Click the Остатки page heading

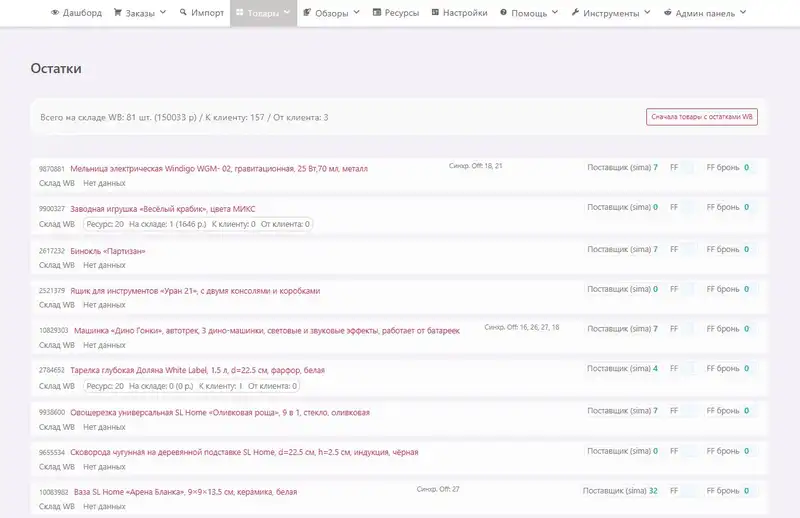click(56, 68)
